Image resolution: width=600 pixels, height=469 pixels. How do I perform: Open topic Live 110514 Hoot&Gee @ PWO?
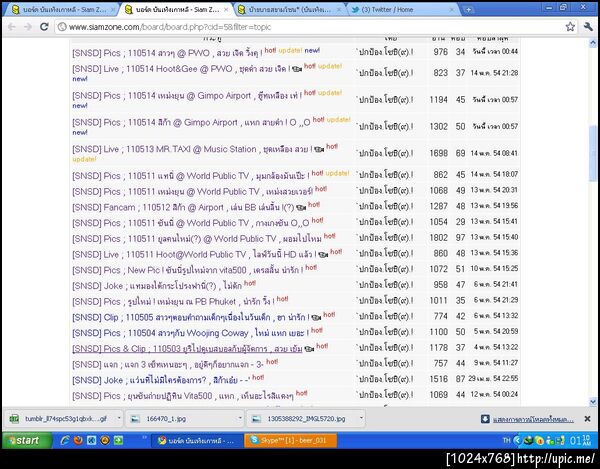(182, 69)
